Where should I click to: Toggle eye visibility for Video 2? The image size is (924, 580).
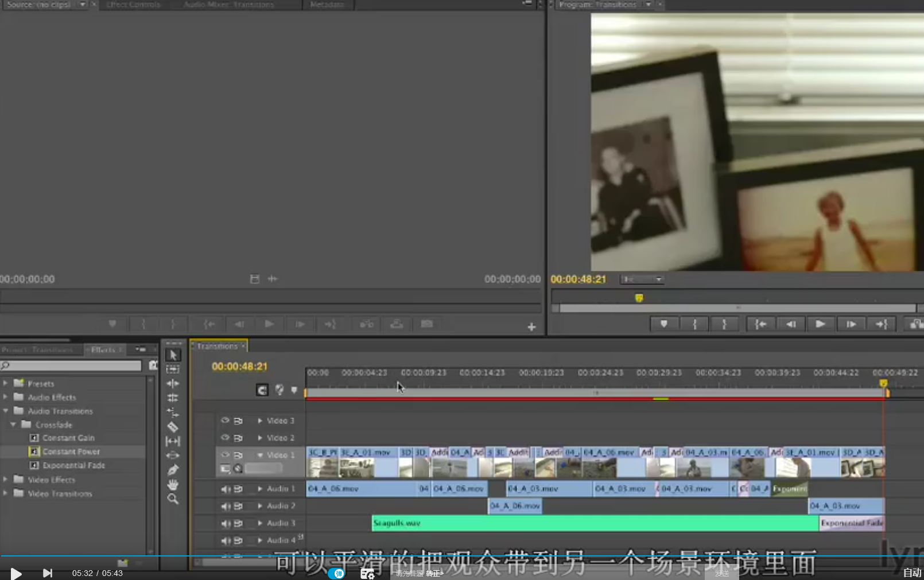225,438
